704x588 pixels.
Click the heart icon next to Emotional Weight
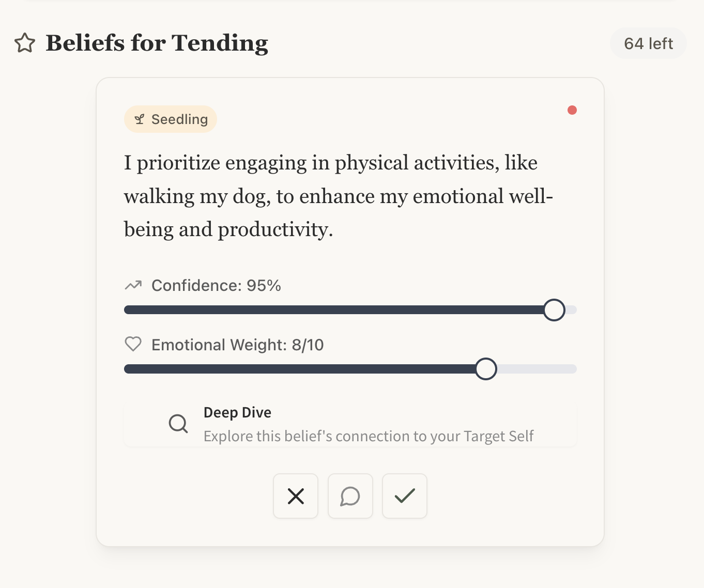coord(133,344)
